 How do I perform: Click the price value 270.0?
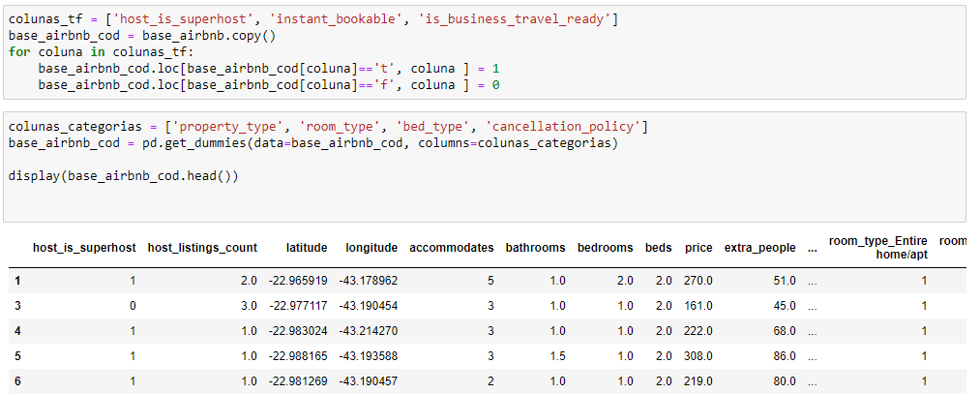click(698, 281)
